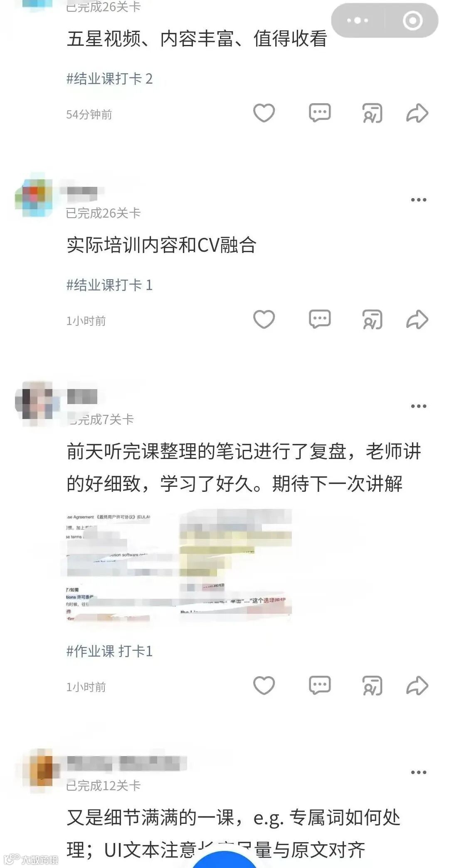Open the #结业课打卡 1 topic tag
Viewport: 449px width, 868px height.
109,285
